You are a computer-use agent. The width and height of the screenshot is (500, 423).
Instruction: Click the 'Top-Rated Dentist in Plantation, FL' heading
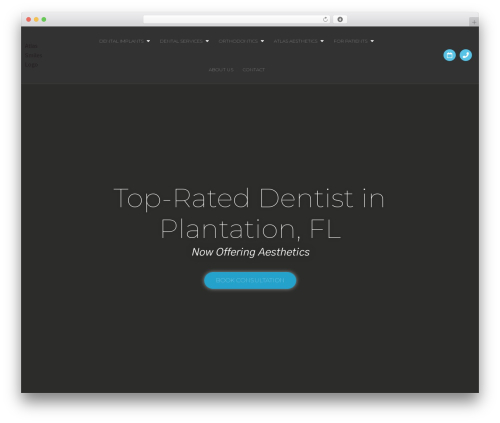click(249, 213)
